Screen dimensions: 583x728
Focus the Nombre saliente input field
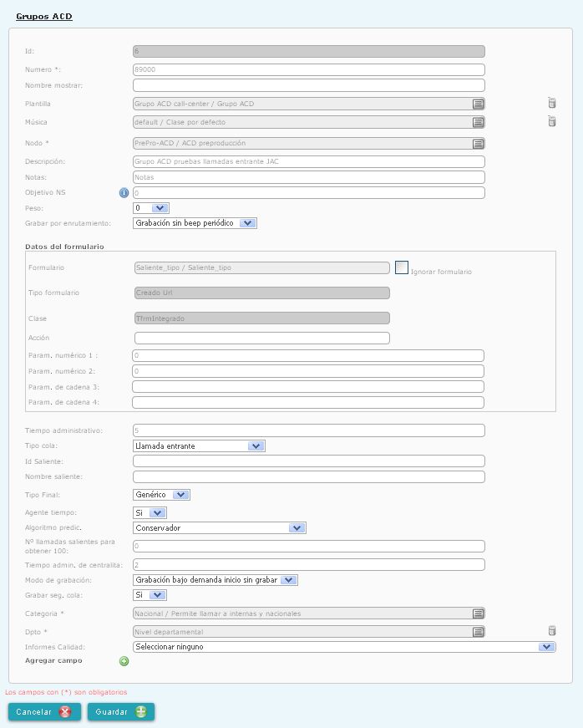(309, 476)
